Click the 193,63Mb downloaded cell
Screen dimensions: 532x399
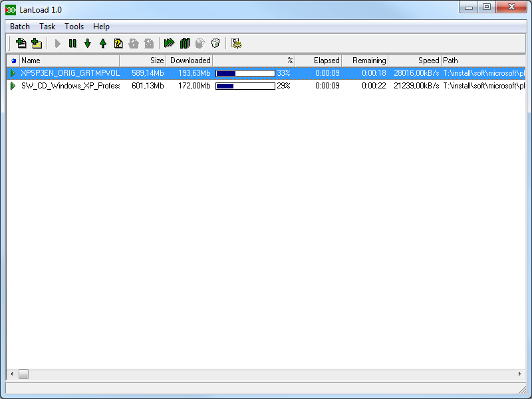tap(194, 73)
